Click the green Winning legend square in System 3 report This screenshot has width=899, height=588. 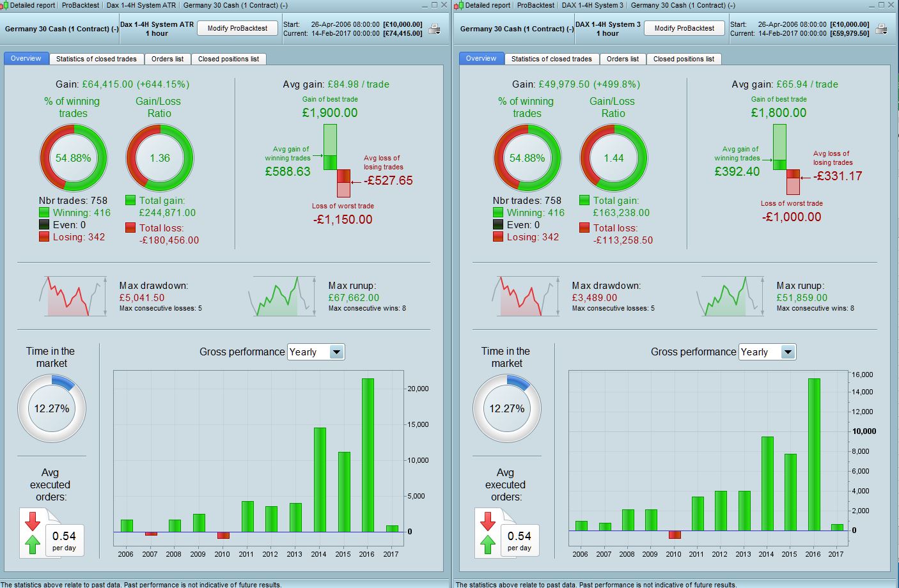498,213
